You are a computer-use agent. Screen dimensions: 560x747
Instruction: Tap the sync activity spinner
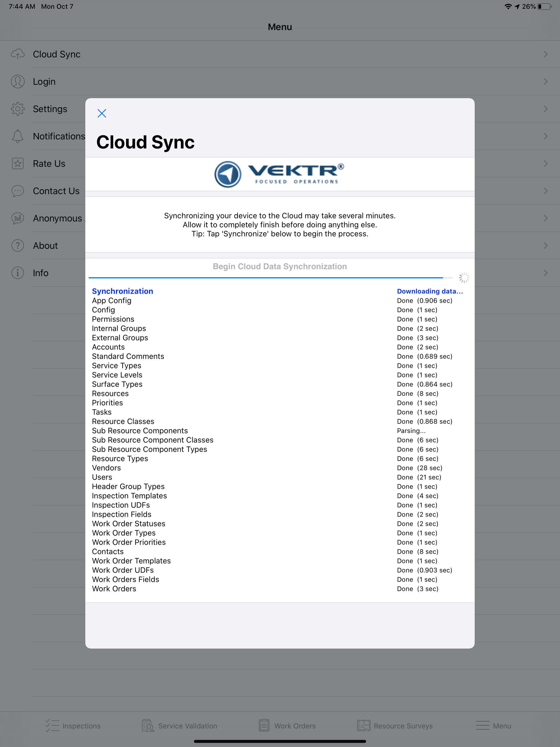[x=464, y=278]
